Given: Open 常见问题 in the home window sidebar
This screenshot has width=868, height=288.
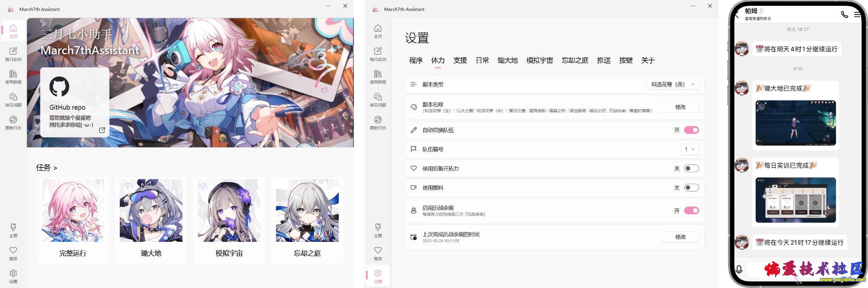Looking at the screenshot, I should pyautogui.click(x=13, y=100).
